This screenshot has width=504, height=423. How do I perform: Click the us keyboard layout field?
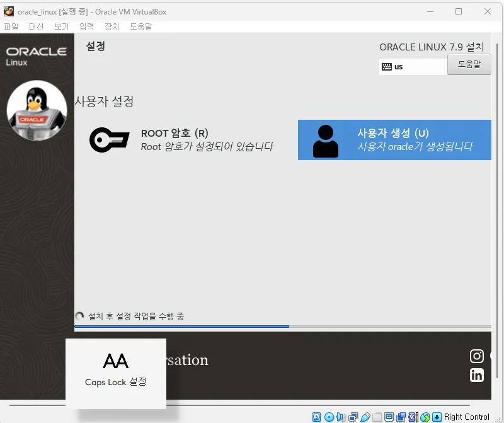point(413,67)
